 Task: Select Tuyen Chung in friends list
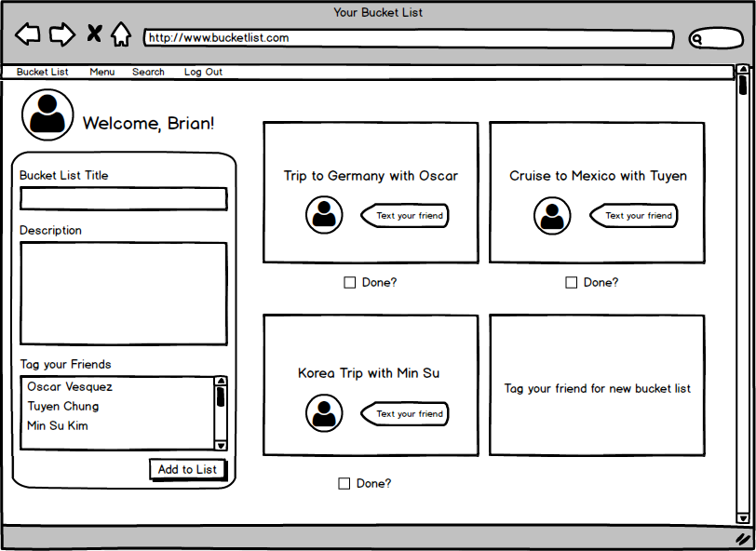click(x=63, y=407)
